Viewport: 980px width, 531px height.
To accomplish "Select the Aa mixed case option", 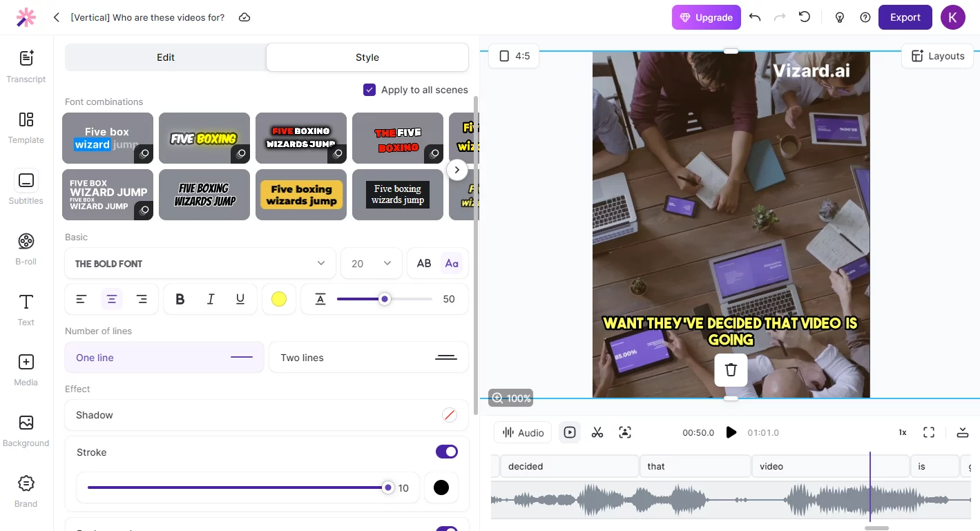I will pyautogui.click(x=452, y=263).
